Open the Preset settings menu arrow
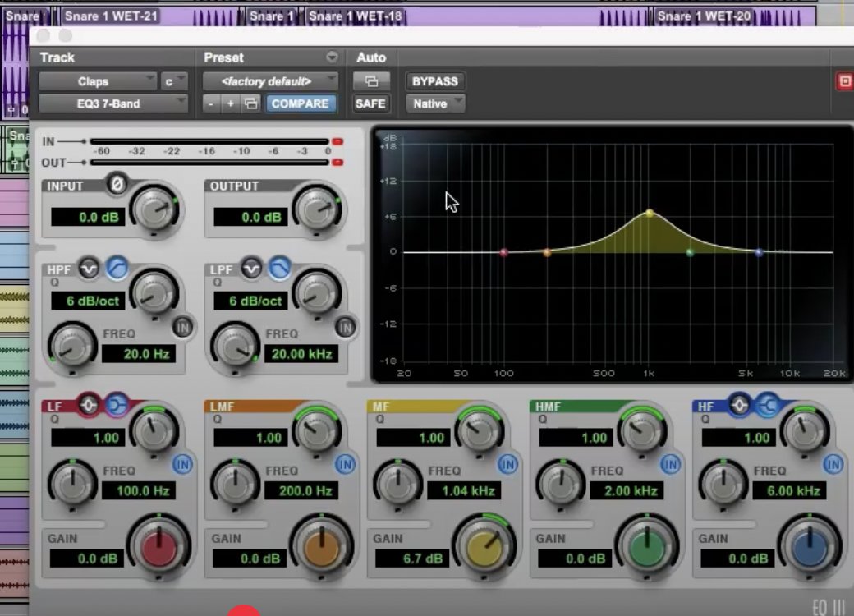Image resolution: width=854 pixels, height=616 pixels. tap(332, 57)
